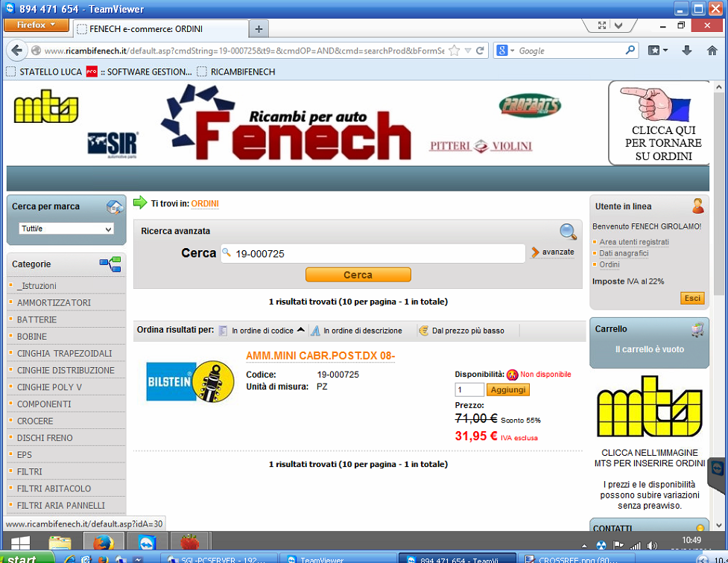Click the Categorie tree icon
This screenshot has height=563, width=728.
click(110, 264)
